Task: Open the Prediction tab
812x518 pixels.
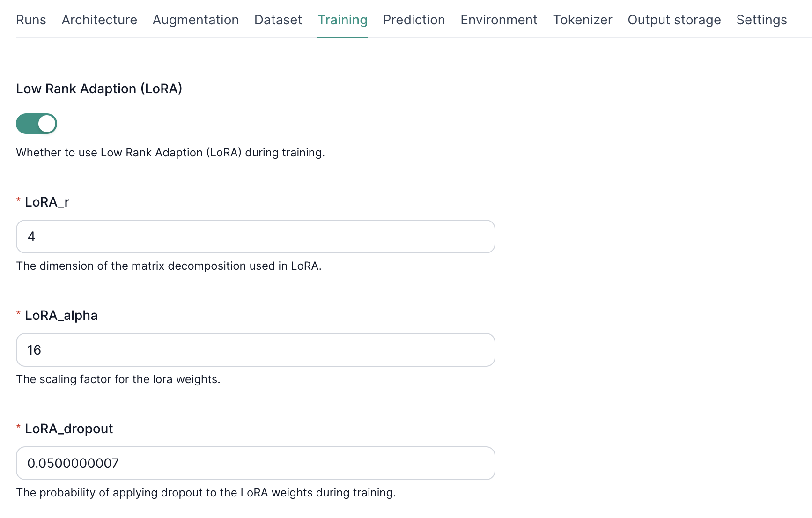Action: (x=413, y=20)
